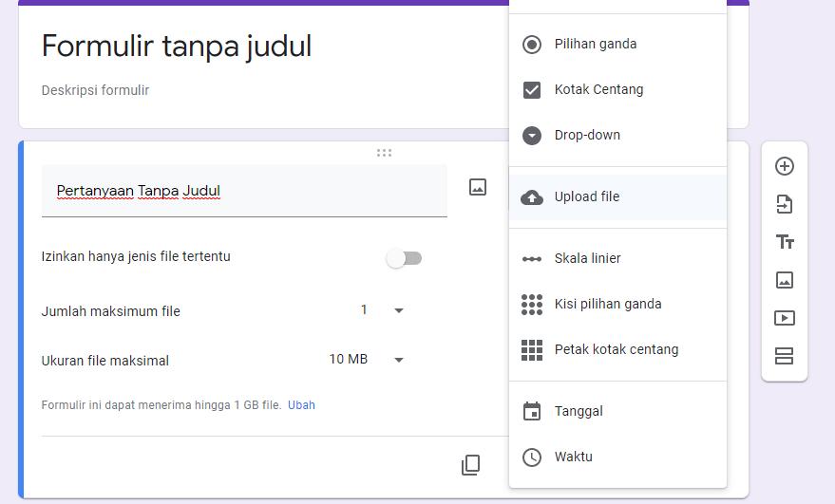
Task: Click the Jumlah maksimum file label
Action: pos(111,311)
